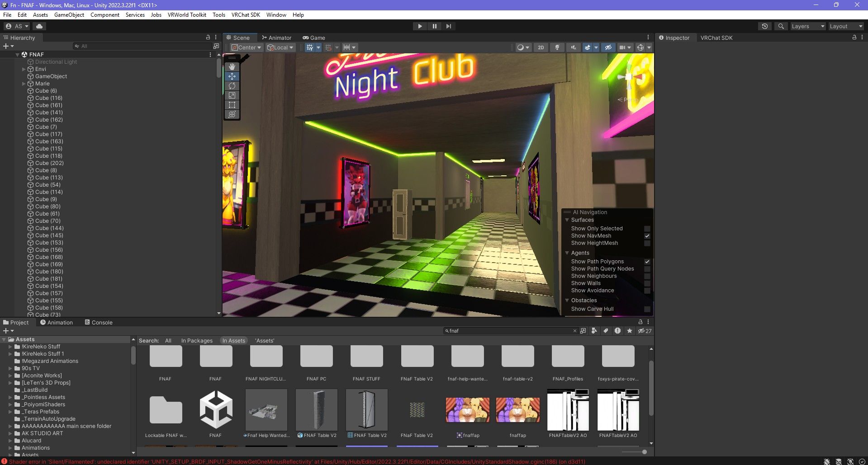The height and width of the screenshot is (465, 868).
Task: Toggle scene audio mute button
Action: point(574,47)
